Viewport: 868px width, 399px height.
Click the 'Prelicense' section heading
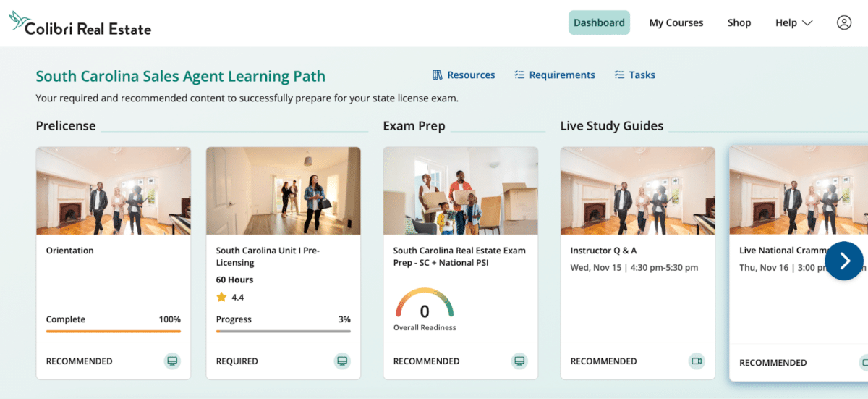(66, 125)
